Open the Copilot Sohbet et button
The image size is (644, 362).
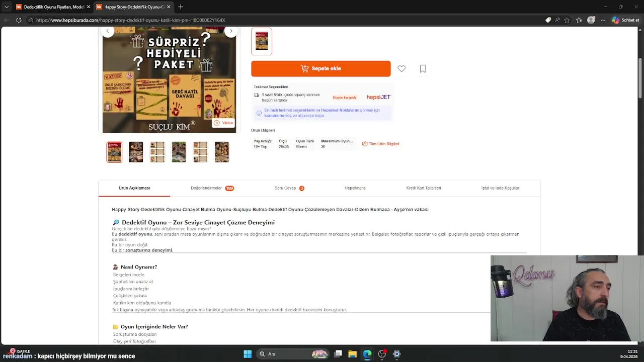tap(626, 20)
